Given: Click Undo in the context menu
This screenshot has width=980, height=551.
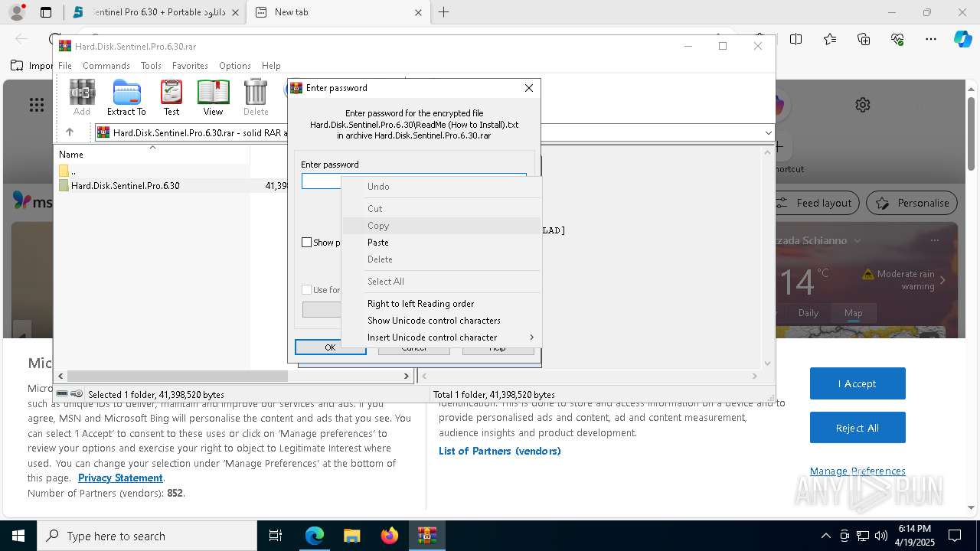Looking at the screenshot, I should coord(442,187).
